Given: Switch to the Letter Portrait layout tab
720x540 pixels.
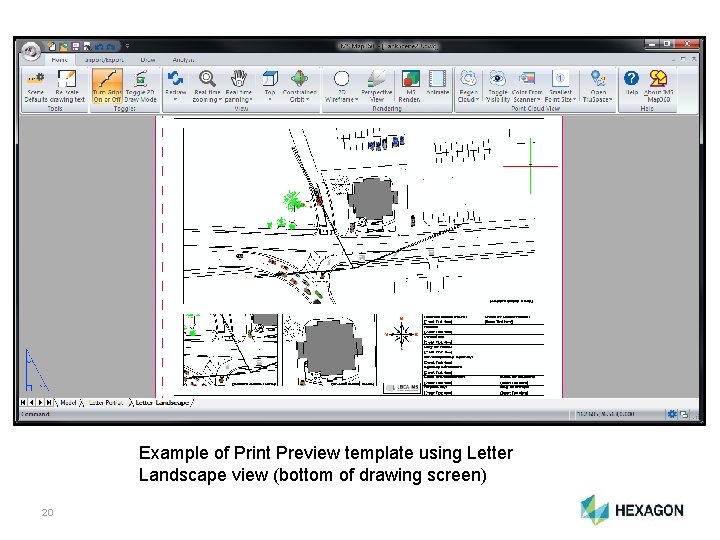Looking at the screenshot, I should (x=106, y=403).
